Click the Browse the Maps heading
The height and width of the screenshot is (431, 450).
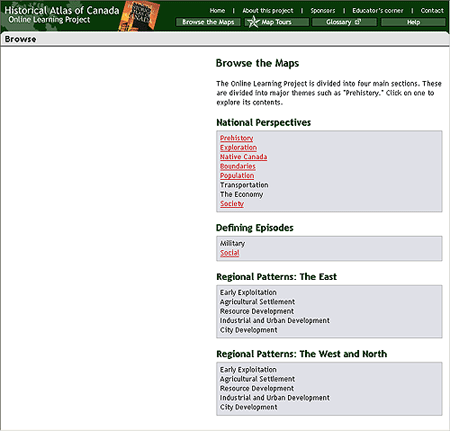click(257, 63)
